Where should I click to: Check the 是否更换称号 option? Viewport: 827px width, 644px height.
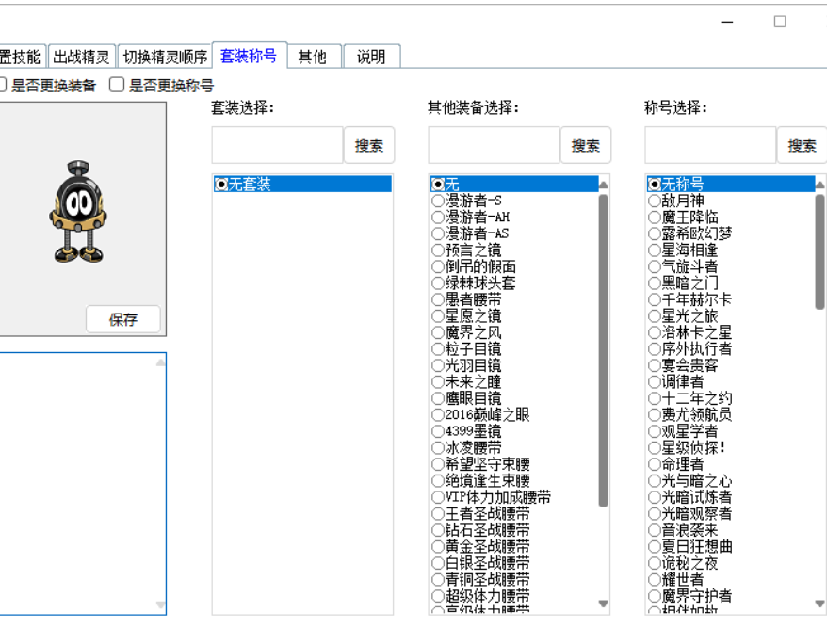117,84
